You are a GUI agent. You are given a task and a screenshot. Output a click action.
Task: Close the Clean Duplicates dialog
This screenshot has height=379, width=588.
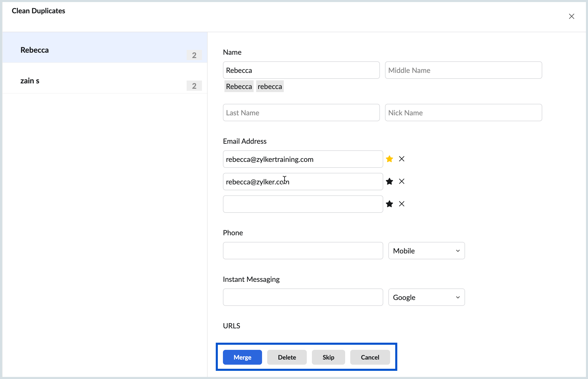[x=571, y=16]
